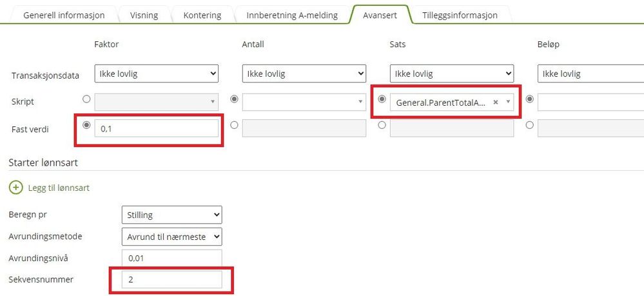Click the green plus icon for Legg til lønnsart
This screenshot has width=644, height=296.
tap(15, 188)
